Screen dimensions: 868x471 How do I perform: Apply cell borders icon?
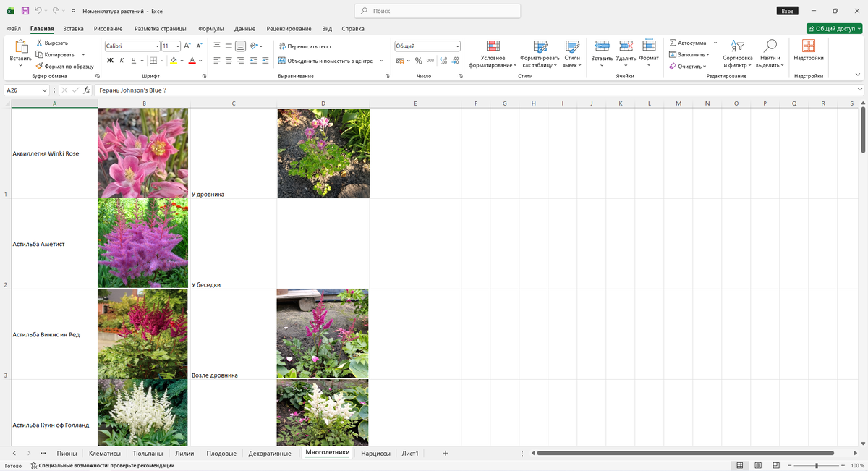153,61
